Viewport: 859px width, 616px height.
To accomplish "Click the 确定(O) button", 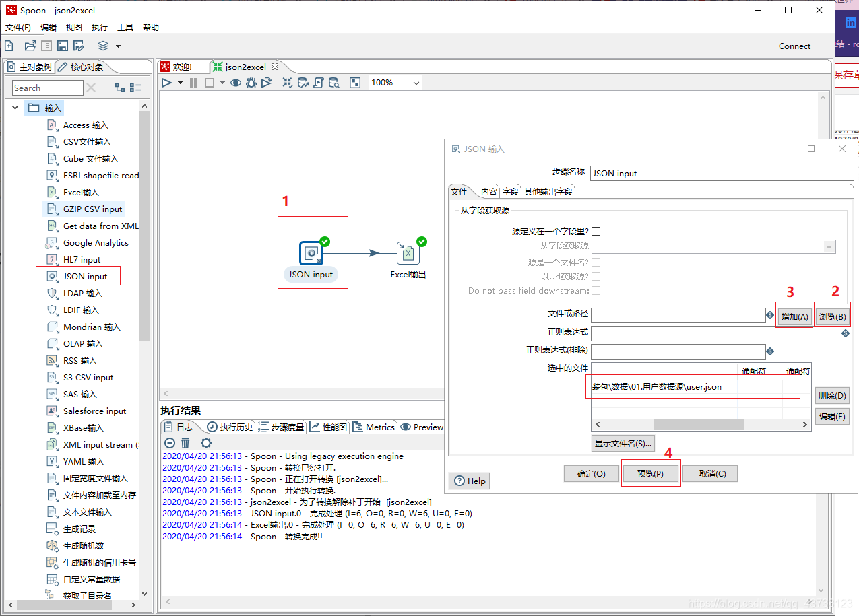I will click(592, 473).
